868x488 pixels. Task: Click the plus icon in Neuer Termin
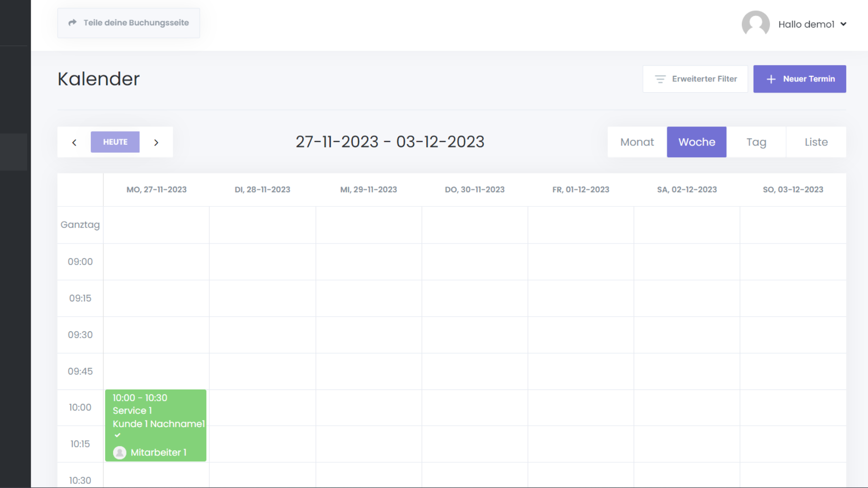pyautogui.click(x=771, y=79)
